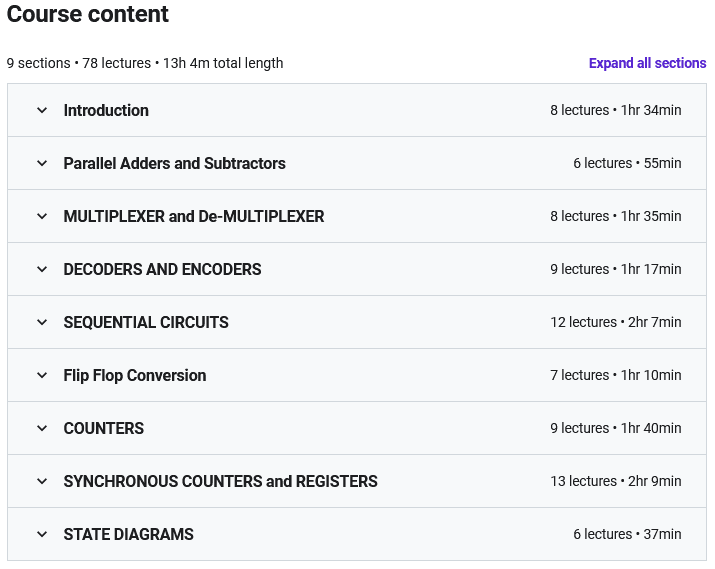
Task: Click chevron next to DECODERS AND ENCODERS
Action: click(42, 269)
